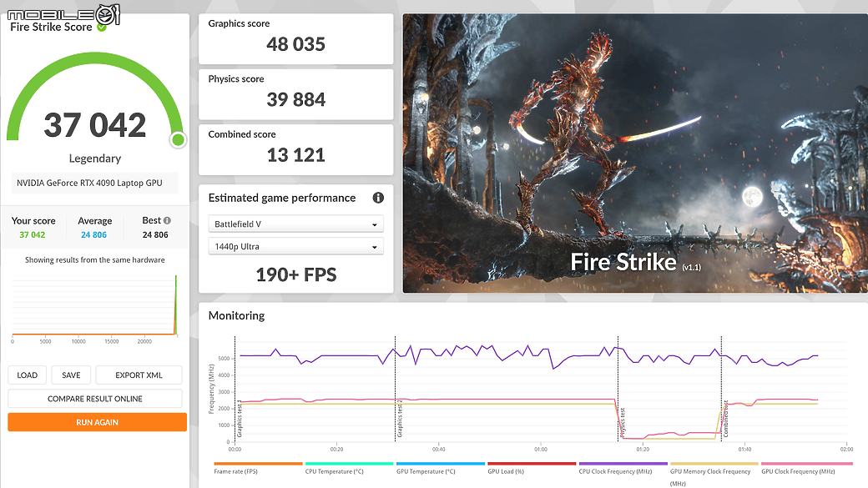Image resolution: width=868 pixels, height=488 pixels.
Task: Toggle the CPU Temperature legend entry
Action: (350, 468)
